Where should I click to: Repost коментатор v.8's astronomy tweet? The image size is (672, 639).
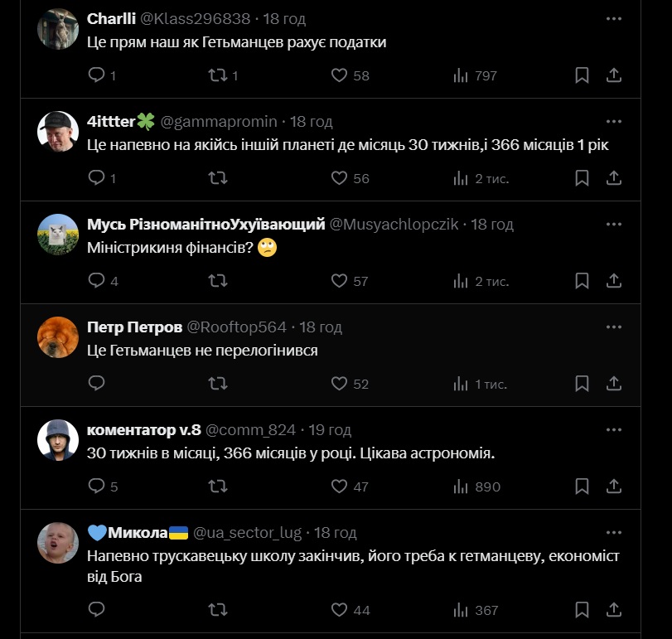point(218,487)
